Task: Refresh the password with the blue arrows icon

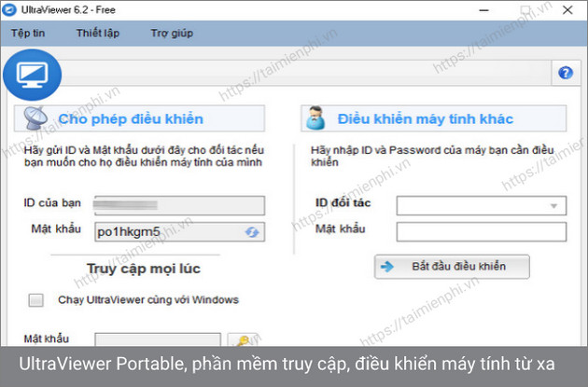Action: (x=251, y=231)
